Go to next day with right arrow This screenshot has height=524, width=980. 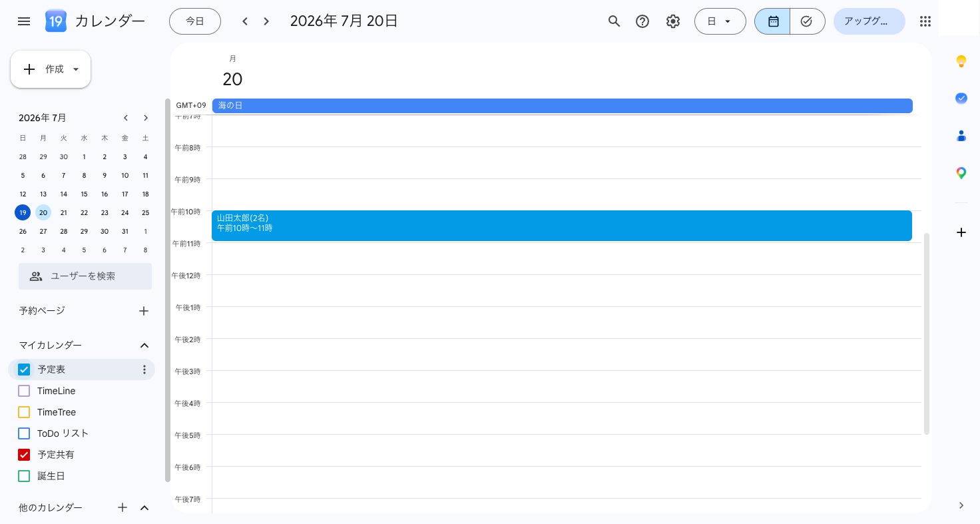click(x=266, y=21)
